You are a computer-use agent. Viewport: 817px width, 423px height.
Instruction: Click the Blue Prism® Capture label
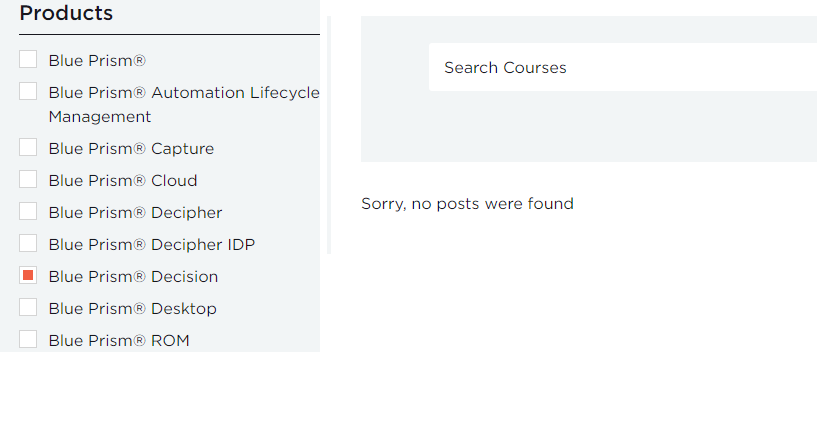tap(131, 149)
